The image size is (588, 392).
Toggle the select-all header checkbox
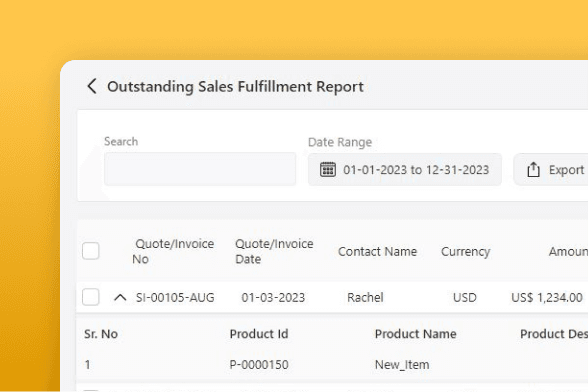pyautogui.click(x=91, y=251)
